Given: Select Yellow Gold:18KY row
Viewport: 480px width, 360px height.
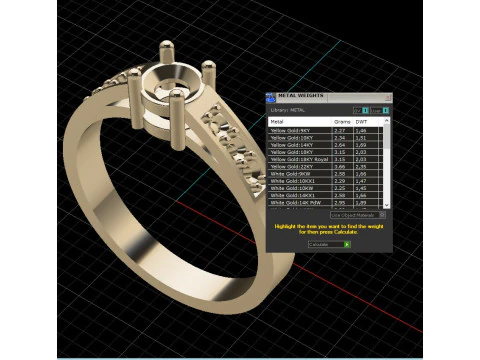Looking at the screenshot, I should pyautogui.click(x=326, y=152).
